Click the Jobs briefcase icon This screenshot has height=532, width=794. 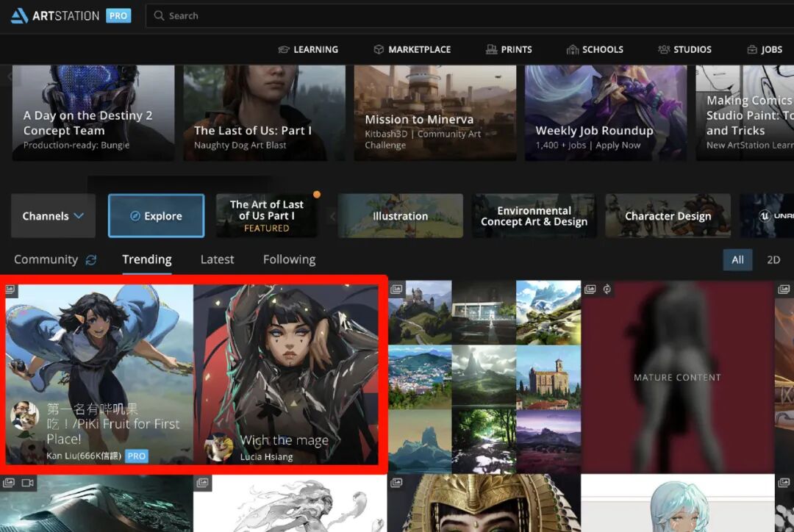pos(752,50)
